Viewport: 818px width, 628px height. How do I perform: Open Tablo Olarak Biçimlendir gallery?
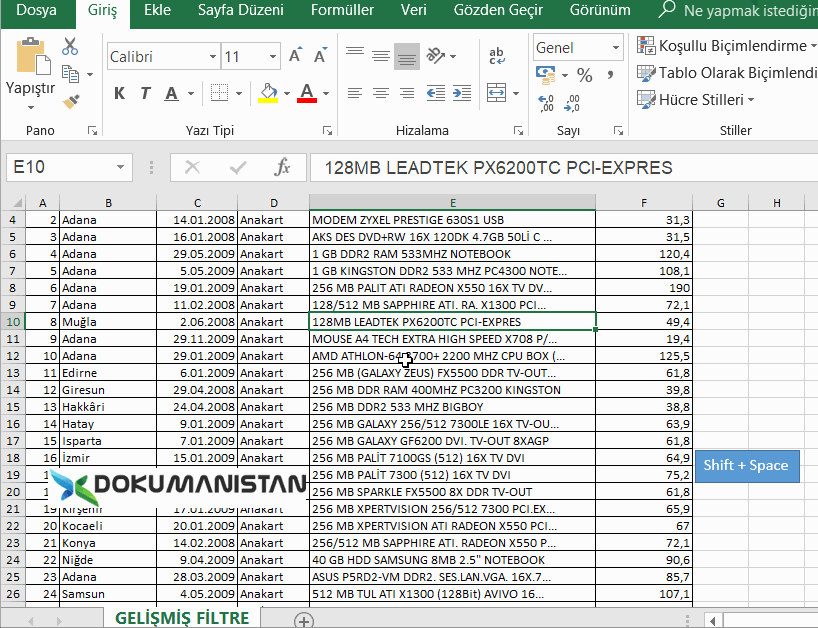point(727,73)
